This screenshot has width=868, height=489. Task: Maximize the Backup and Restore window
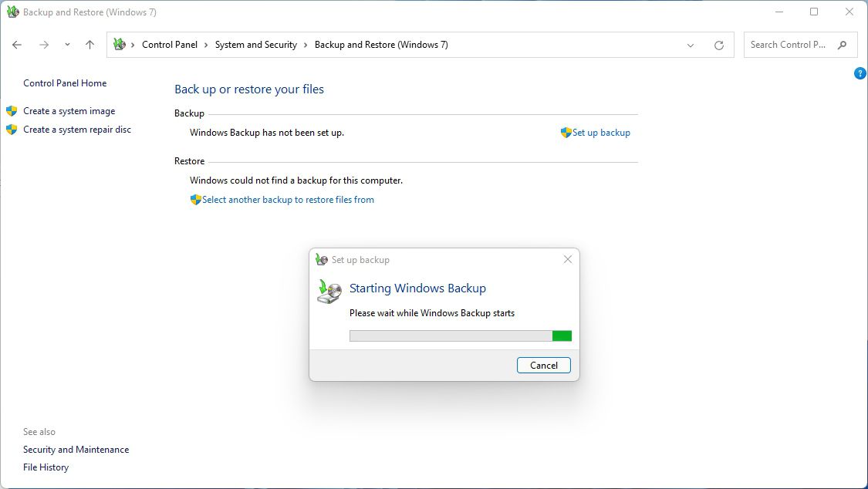pos(814,12)
